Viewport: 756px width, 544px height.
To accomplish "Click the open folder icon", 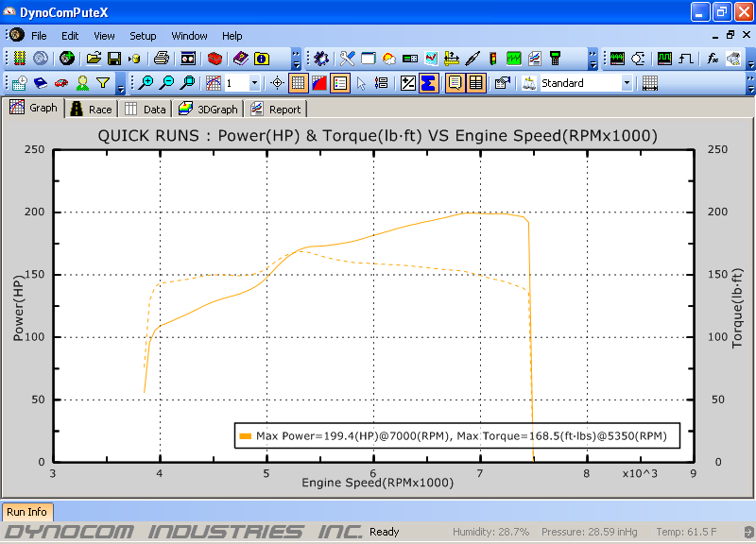I will coord(94,59).
